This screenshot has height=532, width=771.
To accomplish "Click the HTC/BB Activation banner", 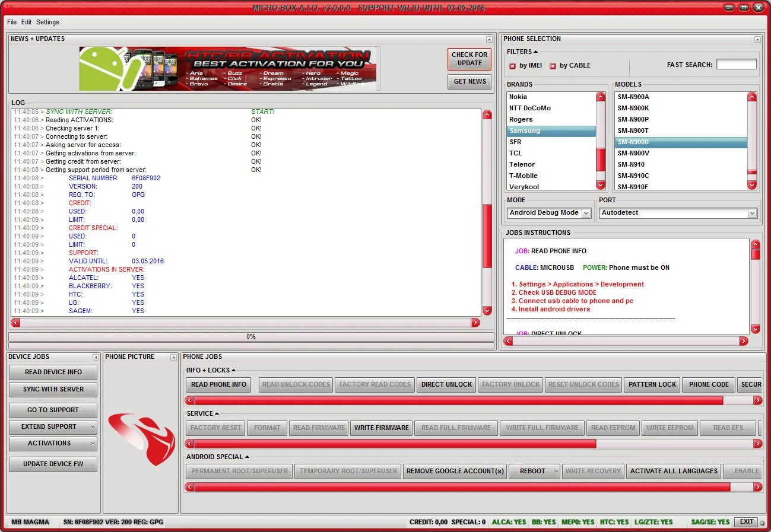I will [229, 69].
